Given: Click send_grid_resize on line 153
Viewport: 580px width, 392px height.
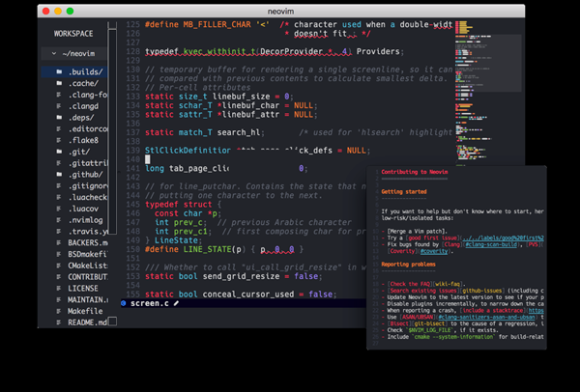Looking at the screenshot, I should (241, 276).
